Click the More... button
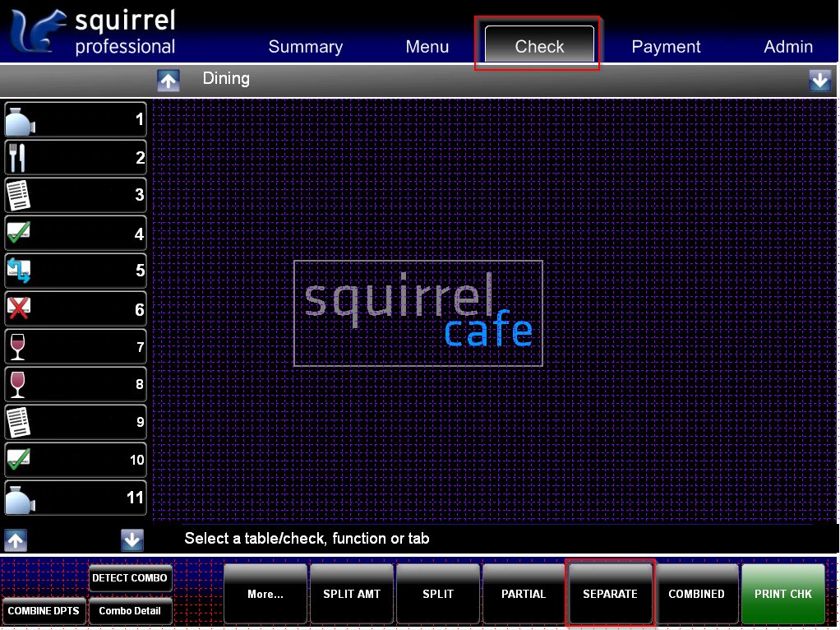 pyautogui.click(x=265, y=594)
